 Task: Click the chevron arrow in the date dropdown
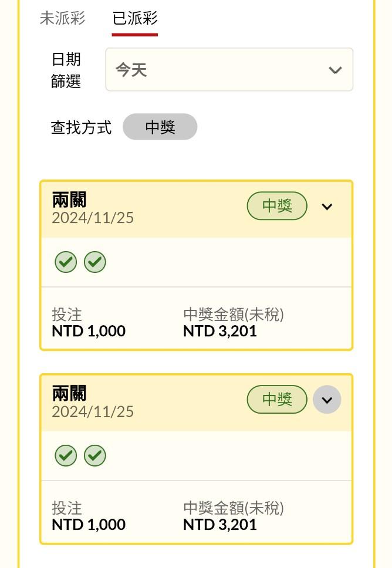pyautogui.click(x=335, y=70)
